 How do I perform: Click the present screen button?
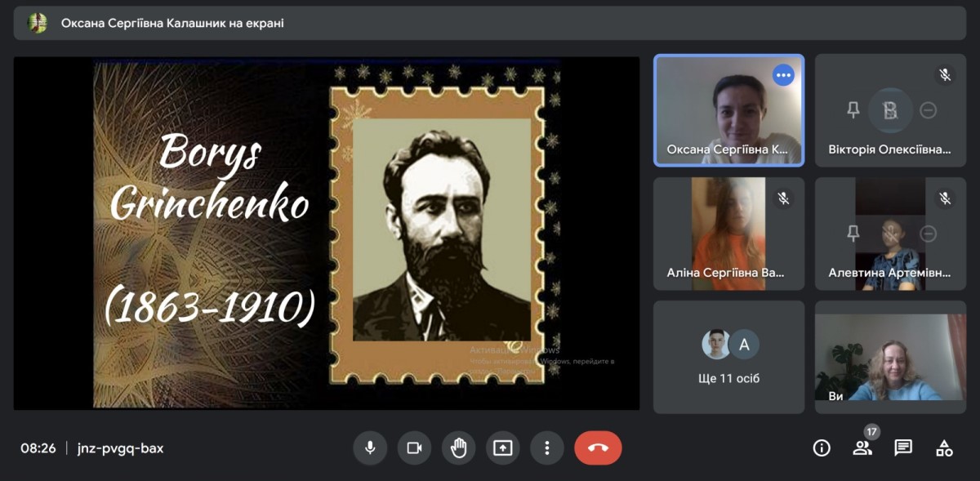[502, 448]
